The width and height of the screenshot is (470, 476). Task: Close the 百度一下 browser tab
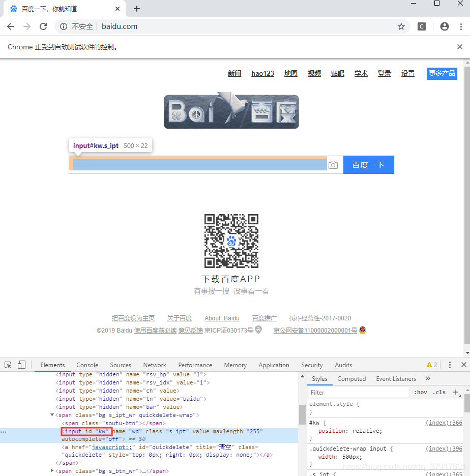tap(118, 9)
